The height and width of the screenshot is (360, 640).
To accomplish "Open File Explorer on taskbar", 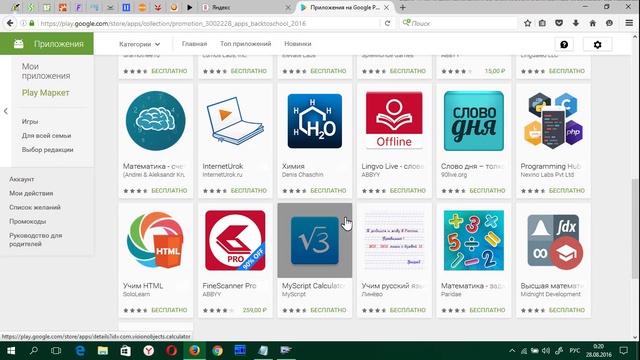I will (x=102, y=351).
